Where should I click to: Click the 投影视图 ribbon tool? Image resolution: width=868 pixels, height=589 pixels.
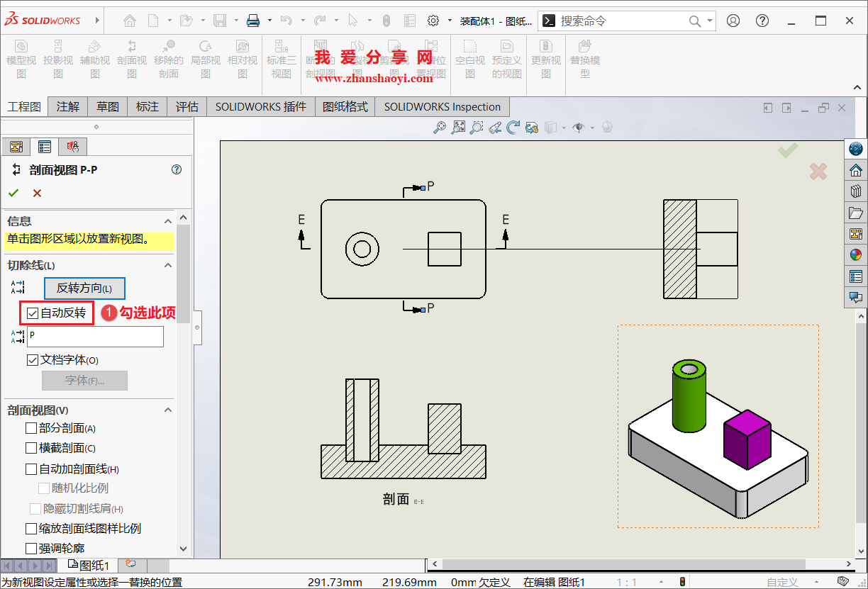(x=58, y=59)
